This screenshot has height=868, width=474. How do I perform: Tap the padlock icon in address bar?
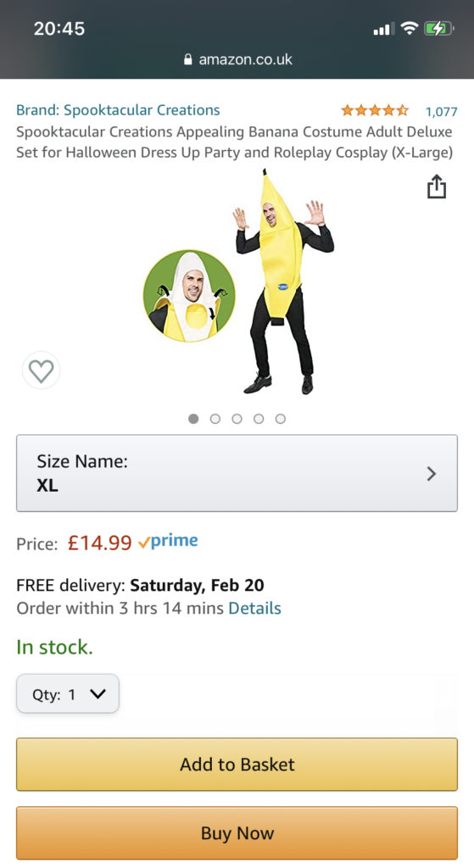point(187,59)
